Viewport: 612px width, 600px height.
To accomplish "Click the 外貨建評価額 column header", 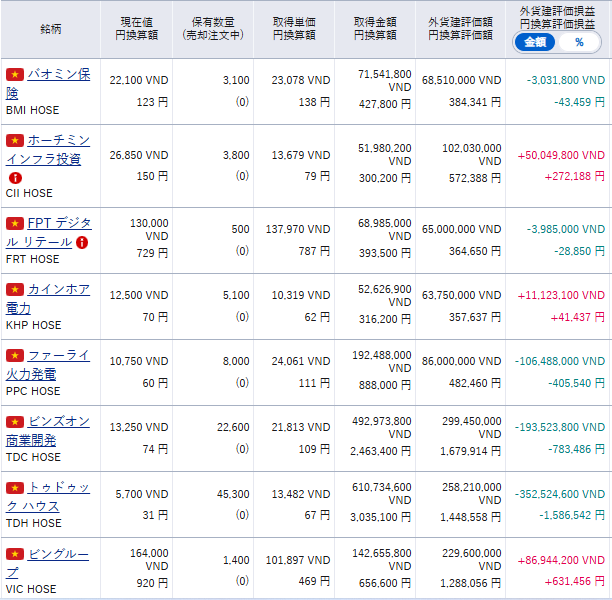I will point(460,28).
